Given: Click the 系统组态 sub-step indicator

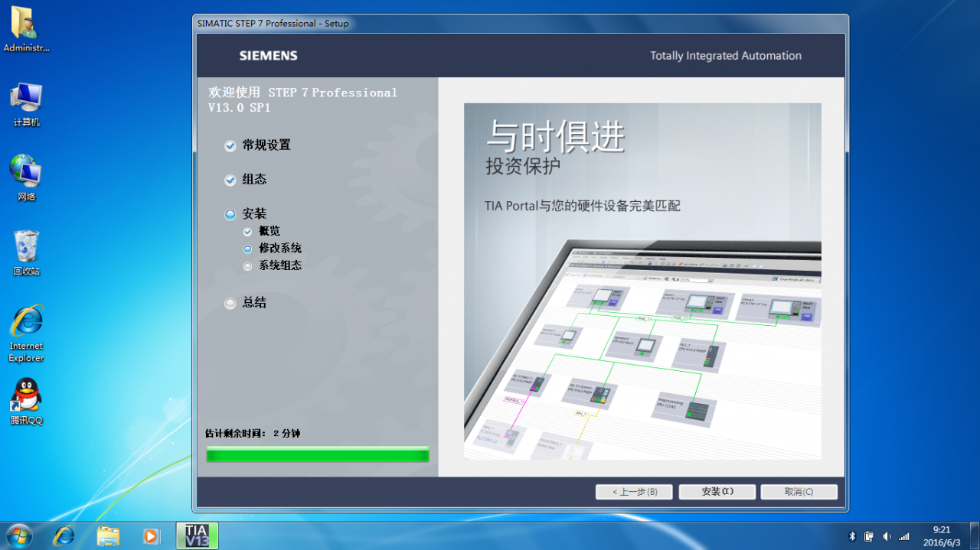Looking at the screenshot, I should pyautogui.click(x=247, y=266).
